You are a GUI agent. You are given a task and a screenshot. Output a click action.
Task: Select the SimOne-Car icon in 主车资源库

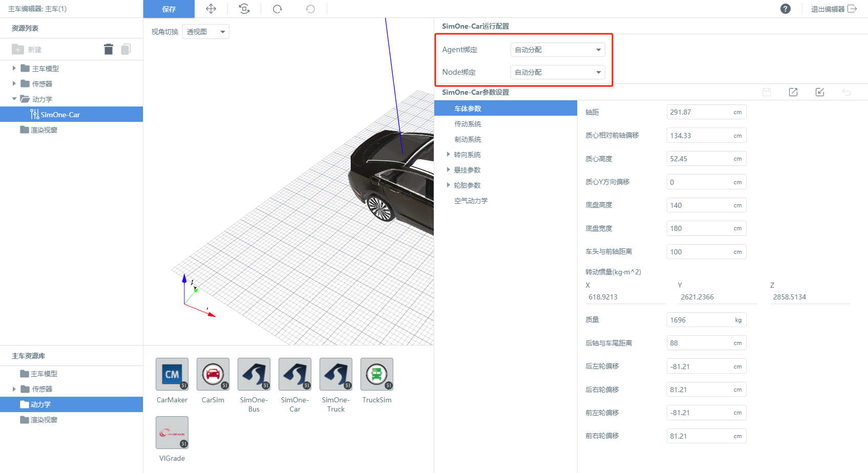[x=295, y=374]
